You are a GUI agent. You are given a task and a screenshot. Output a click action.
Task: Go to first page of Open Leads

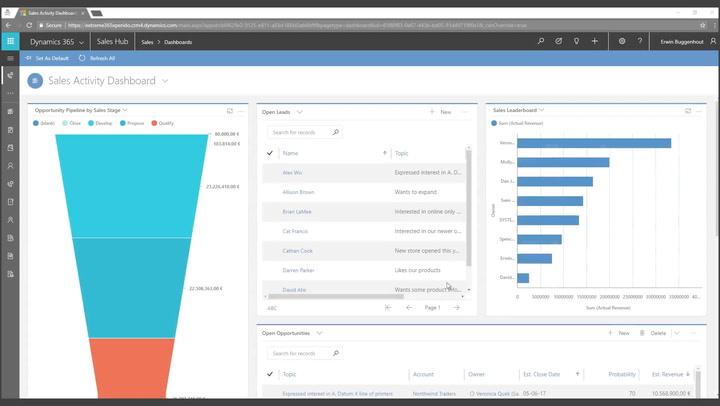tap(388, 307)
